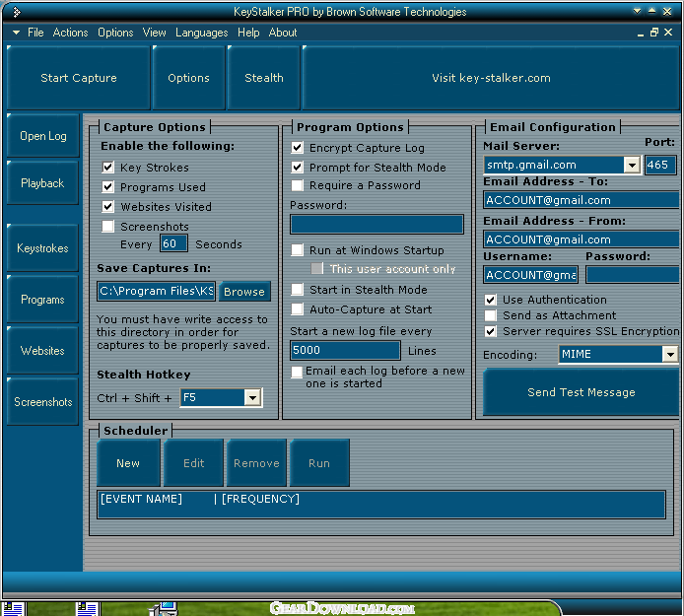Click the Start Capture button
Viewport: 684px width, 616px height.
[79, 78]
